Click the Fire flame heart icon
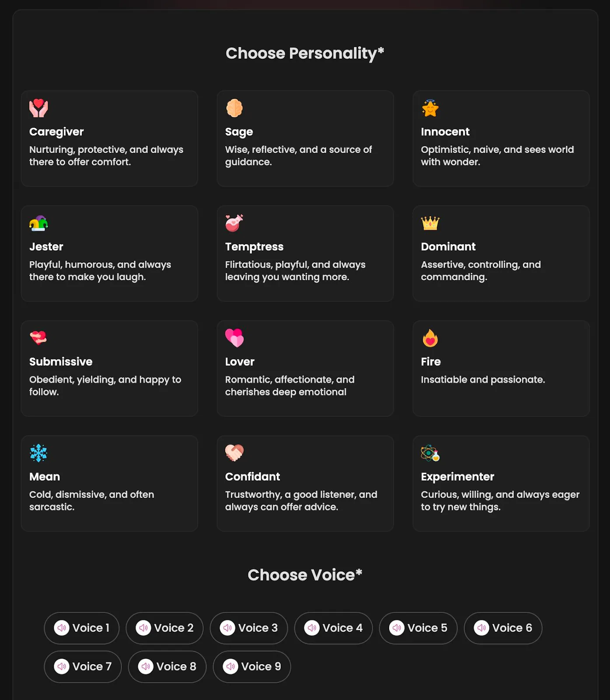 tap(430, 338)
